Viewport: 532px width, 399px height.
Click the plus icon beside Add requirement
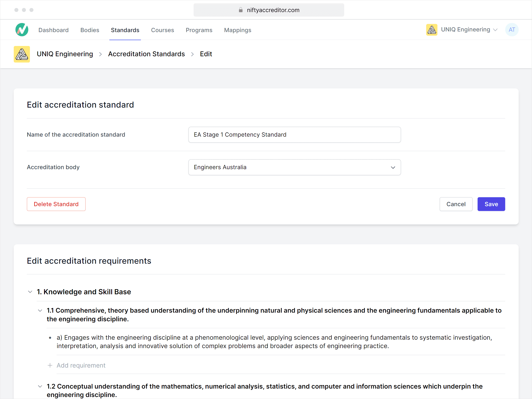point(50,365)
